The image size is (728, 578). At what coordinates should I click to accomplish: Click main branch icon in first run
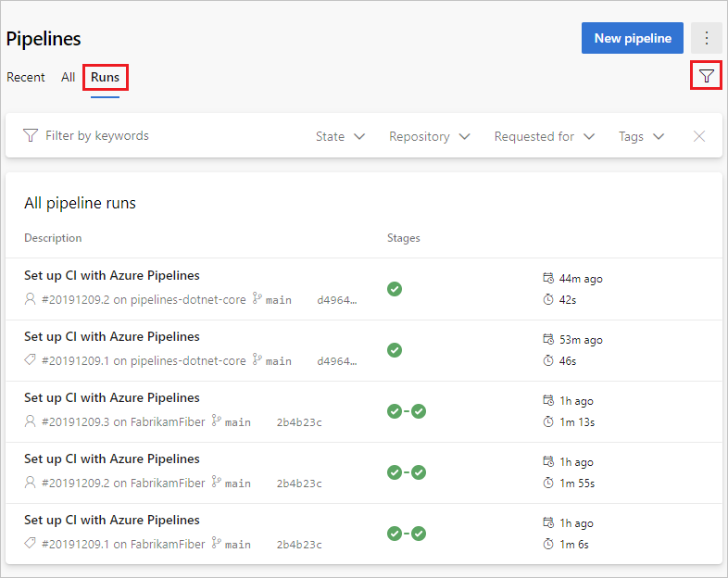(x=257, y=299)
